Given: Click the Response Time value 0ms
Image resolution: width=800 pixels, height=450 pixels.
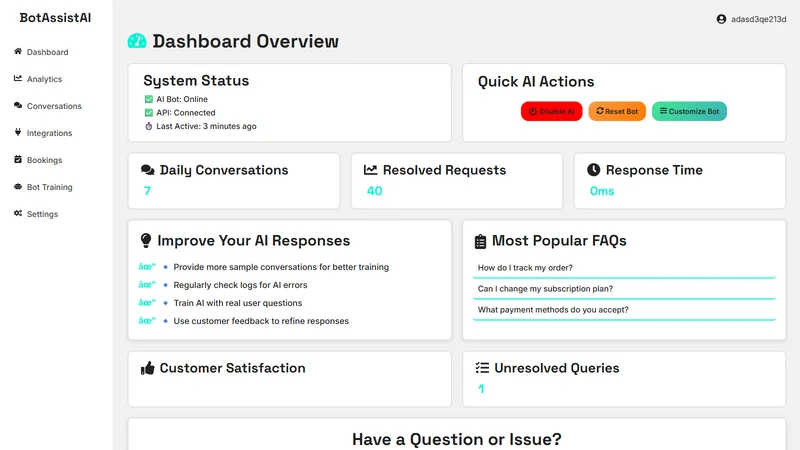Looking at the screenshot, I should pyautogui.click(x=602, y=191).
